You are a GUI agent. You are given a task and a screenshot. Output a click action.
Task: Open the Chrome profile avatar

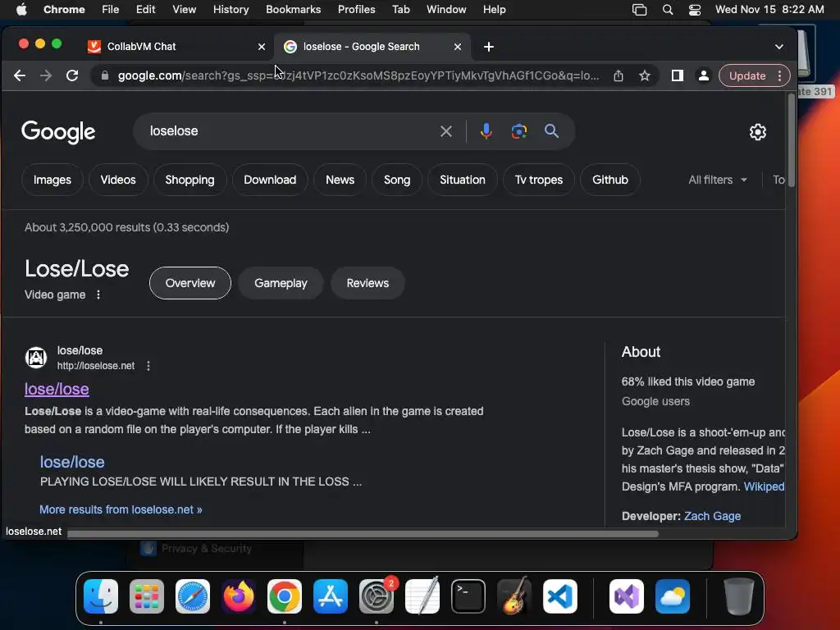(703, 75)
